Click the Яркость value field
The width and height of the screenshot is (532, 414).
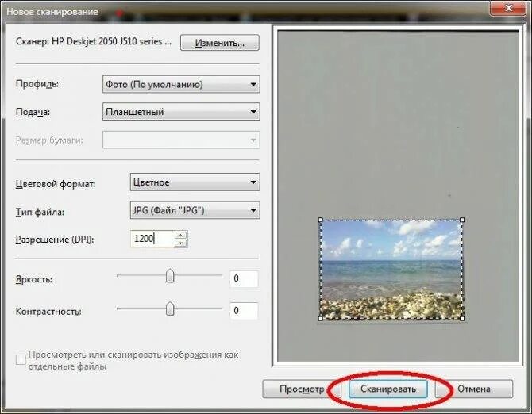coord(244,278)
